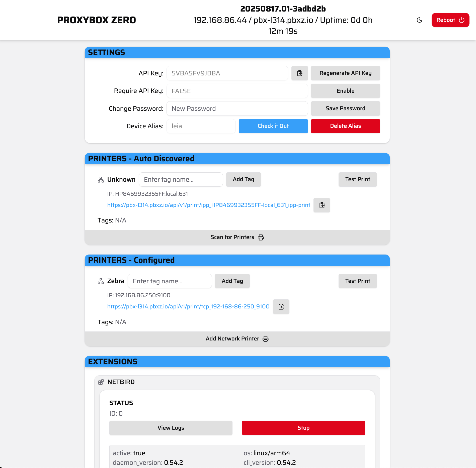Copy the Zebra printer URL with clipboard icon
Screen dimensions: 476x468
point(281,306)
